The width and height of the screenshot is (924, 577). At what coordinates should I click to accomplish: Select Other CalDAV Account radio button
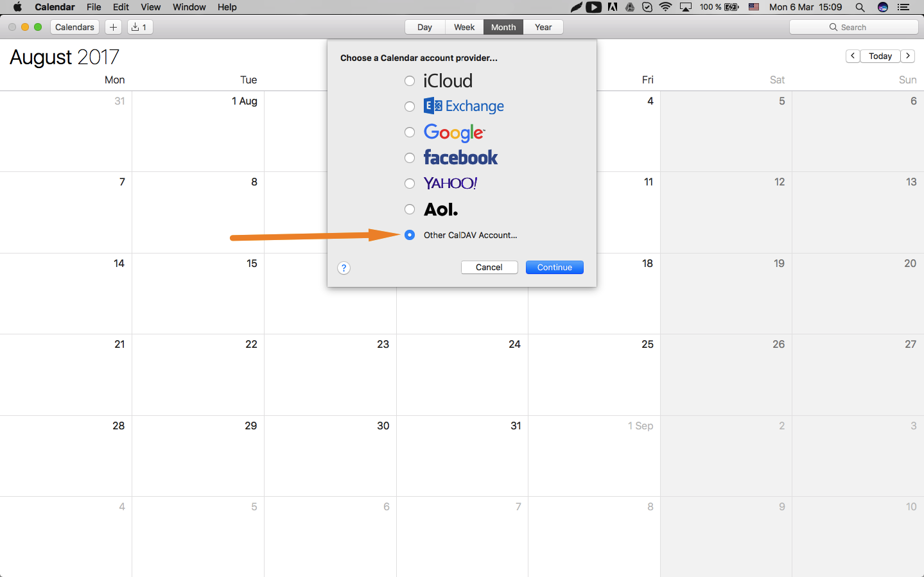[410, 235]
